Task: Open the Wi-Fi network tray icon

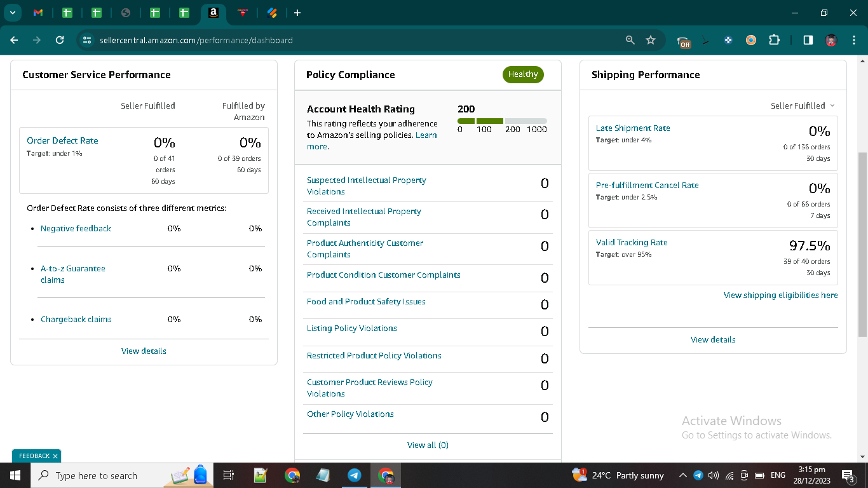Action: 729,475
